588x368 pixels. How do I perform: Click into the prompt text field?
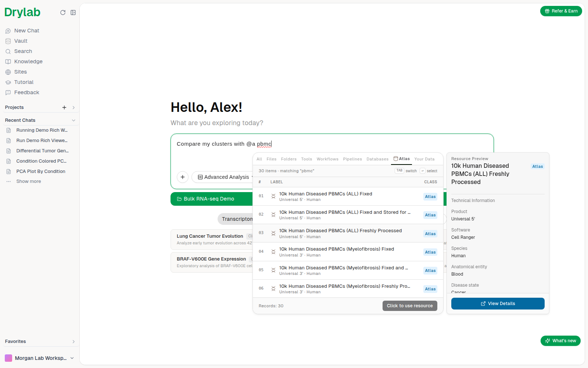pos(332,144)
